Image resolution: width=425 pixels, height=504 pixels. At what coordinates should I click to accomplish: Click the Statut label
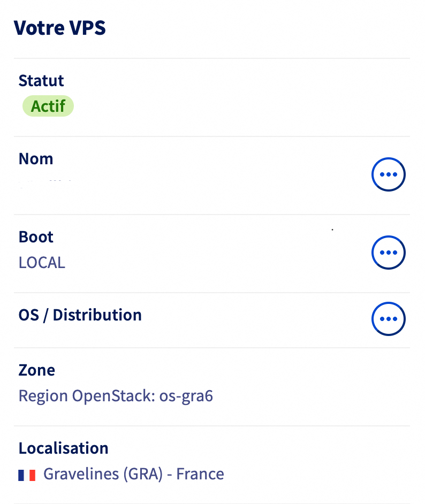pos(41,81)
